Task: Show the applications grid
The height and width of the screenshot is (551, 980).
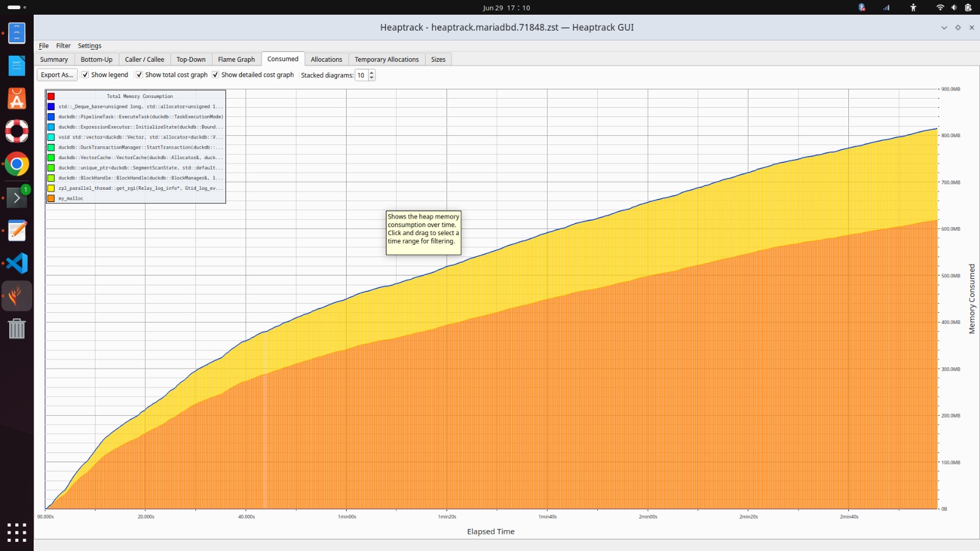Action: coord(17,532)
